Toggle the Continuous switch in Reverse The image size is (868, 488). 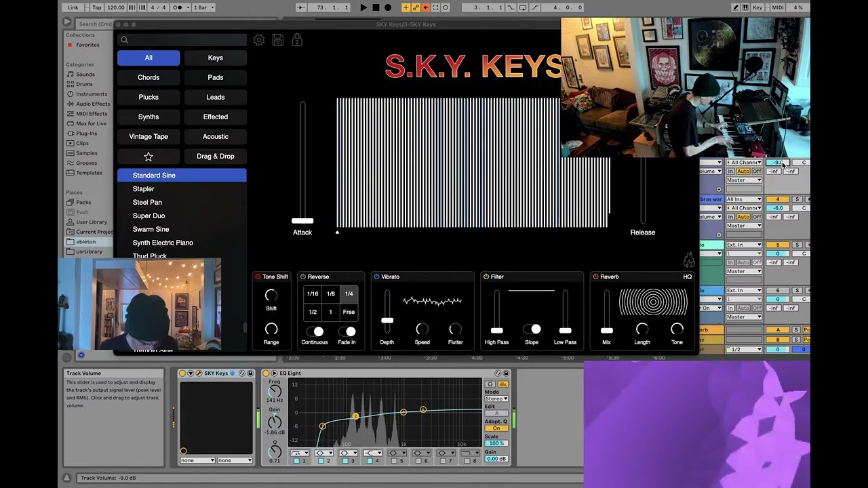[315, 331]
